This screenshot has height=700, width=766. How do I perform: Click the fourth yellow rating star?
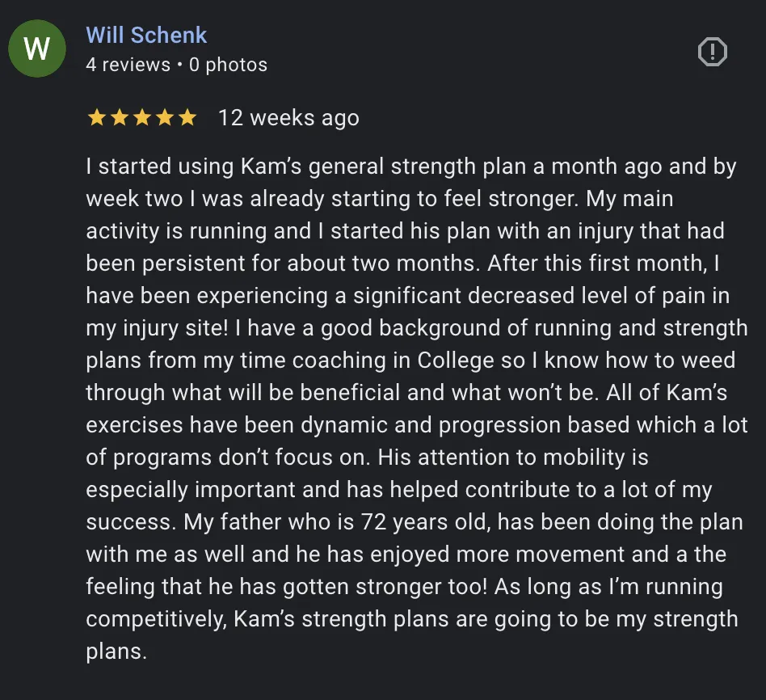[x=165, y=118]
